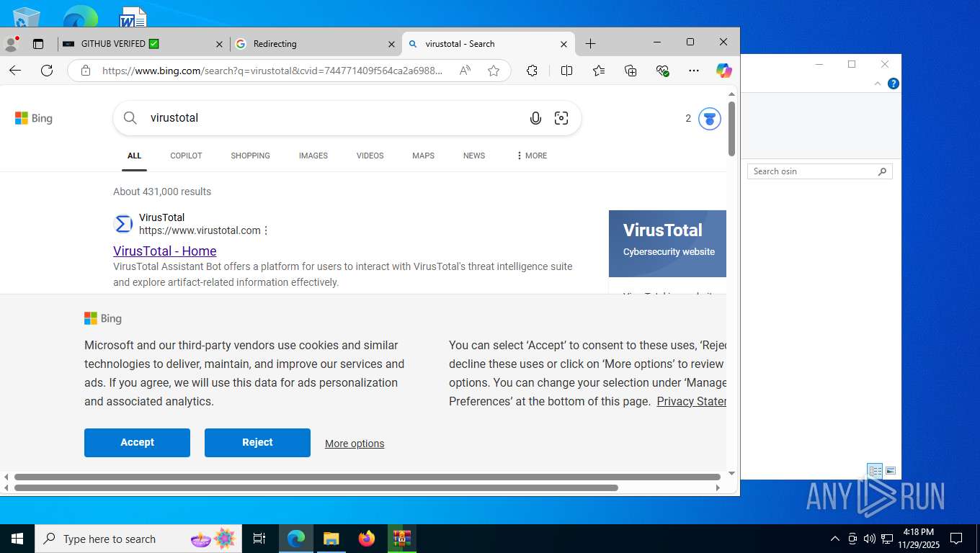Click the Bing logo in header

click(34, 118)
